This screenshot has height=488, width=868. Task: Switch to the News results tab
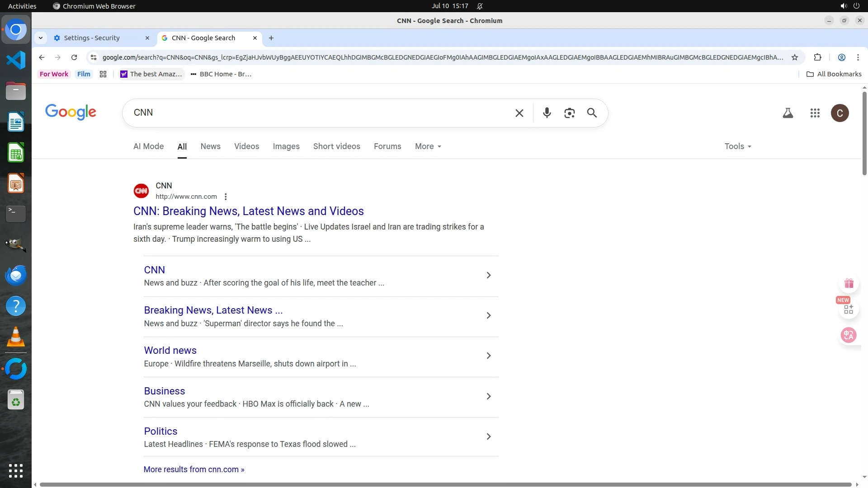(210, 146)
